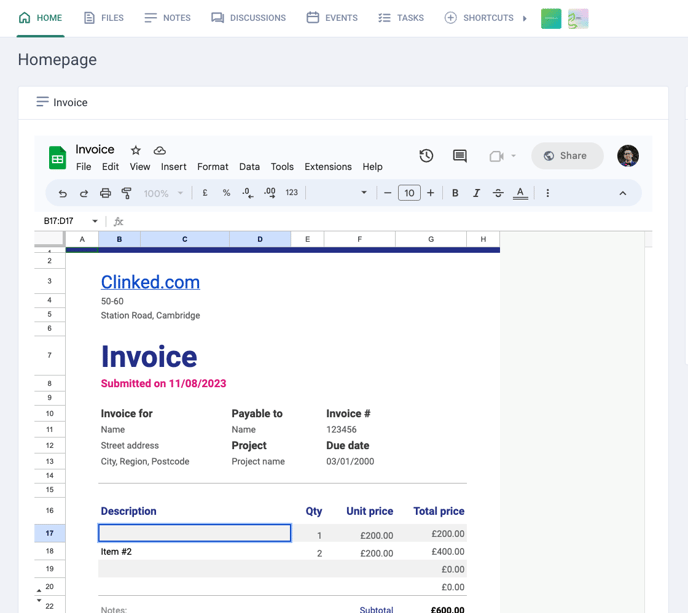Open the Help menu
This screenshot has height=613, width=688.
373,167
